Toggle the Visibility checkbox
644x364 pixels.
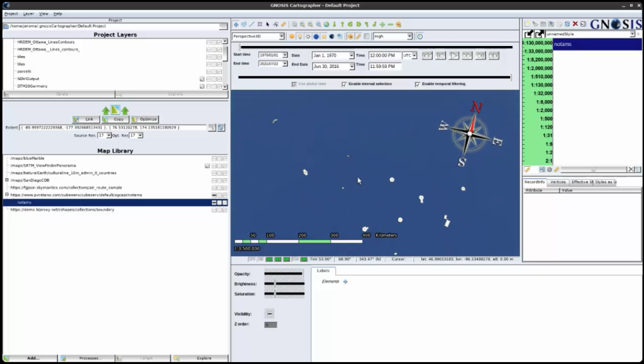270,314
